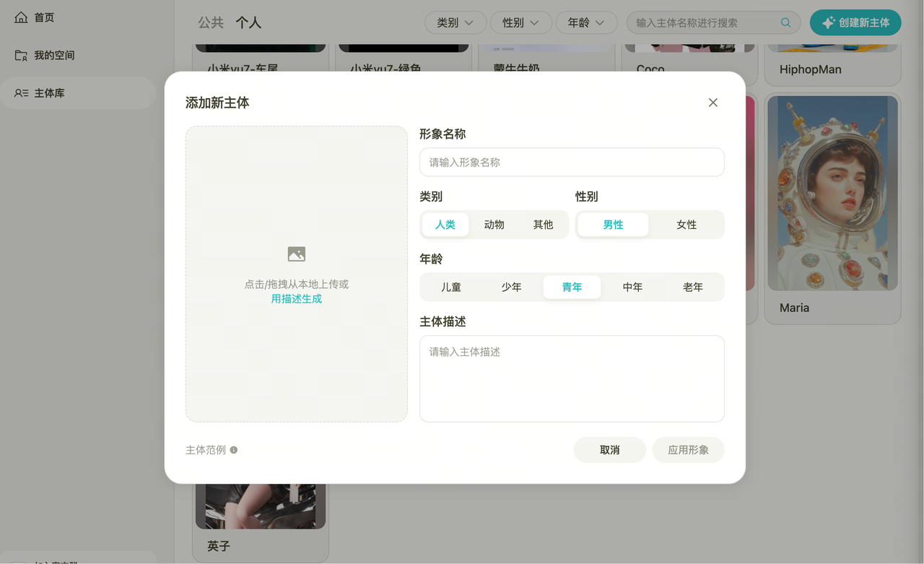This screenshot has height=564, width=924.
Task: Close the 添加新主体 dialog with X
Action: 712,103
